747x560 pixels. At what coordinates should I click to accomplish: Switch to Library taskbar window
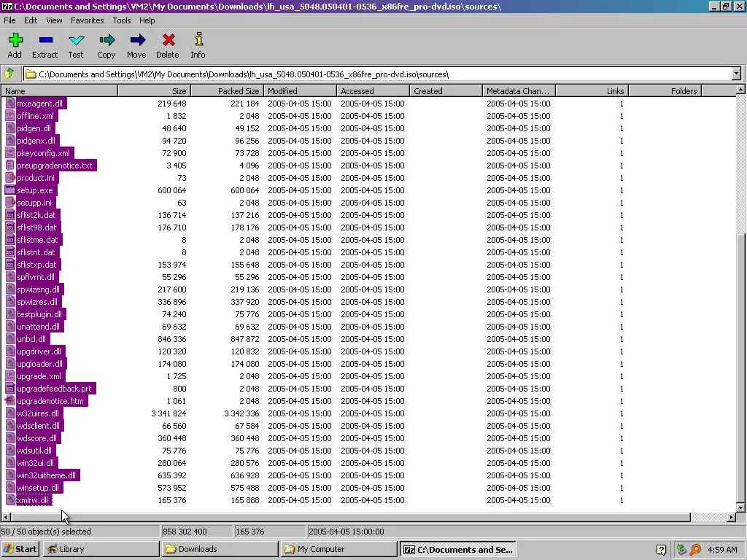(101, 549)
